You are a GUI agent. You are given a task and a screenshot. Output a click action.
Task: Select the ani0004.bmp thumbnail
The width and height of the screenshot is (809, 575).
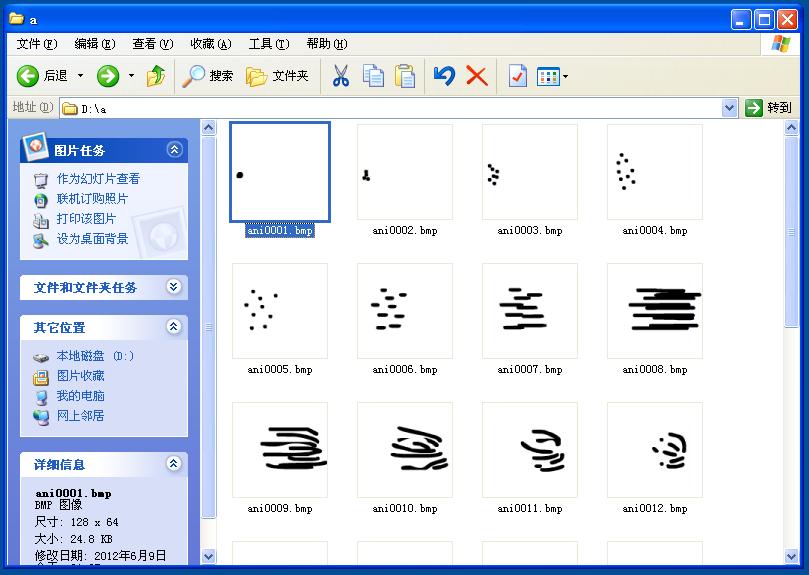tap(655, 172)
